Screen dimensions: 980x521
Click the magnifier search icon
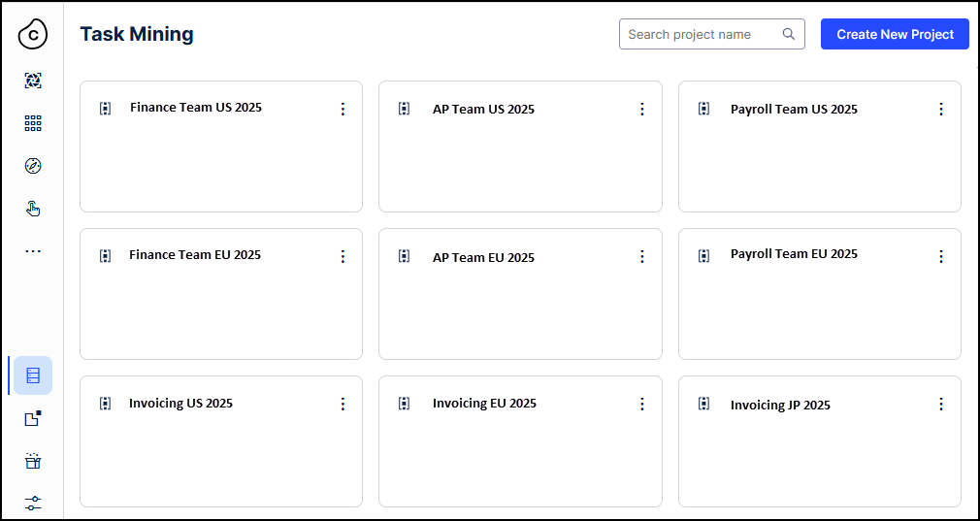coord(789,34)
